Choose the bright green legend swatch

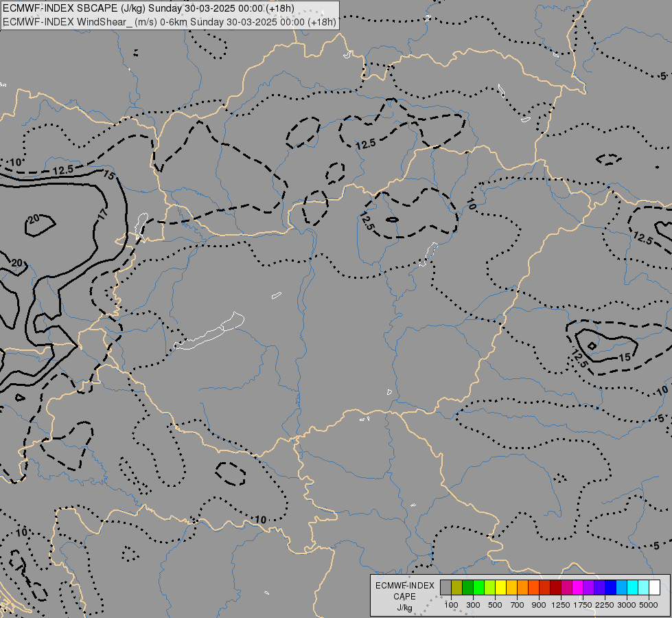click(x=478, y=587)
